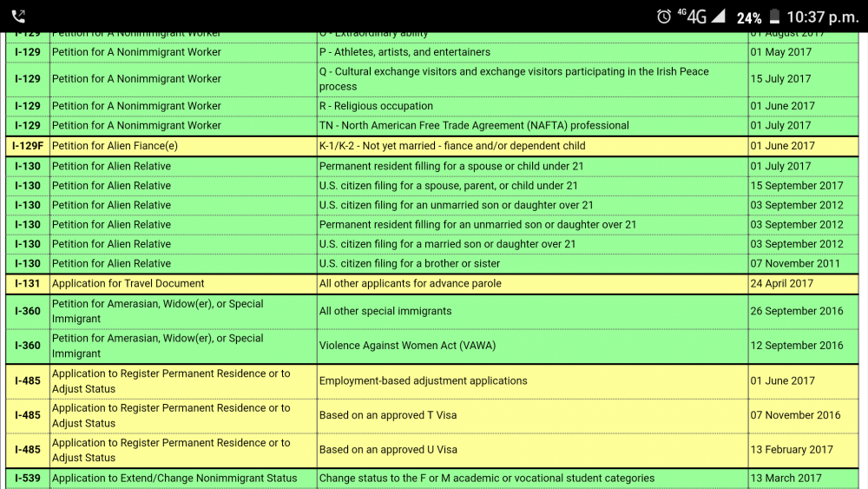868x489 pixels.
Task: Select the '13 February 2017' date cell
Action: 803,450
